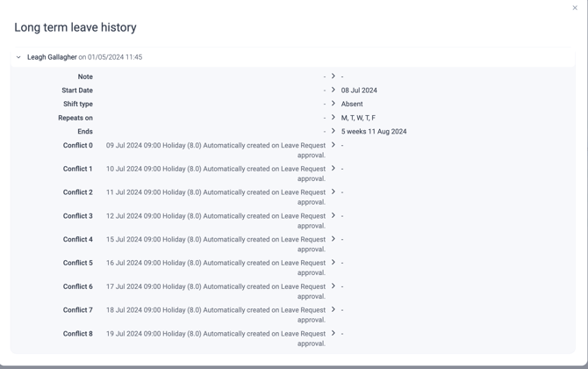This screenshot has height=369, width=588.
Task: Click the Conflict 6 label
Action: 77,286
